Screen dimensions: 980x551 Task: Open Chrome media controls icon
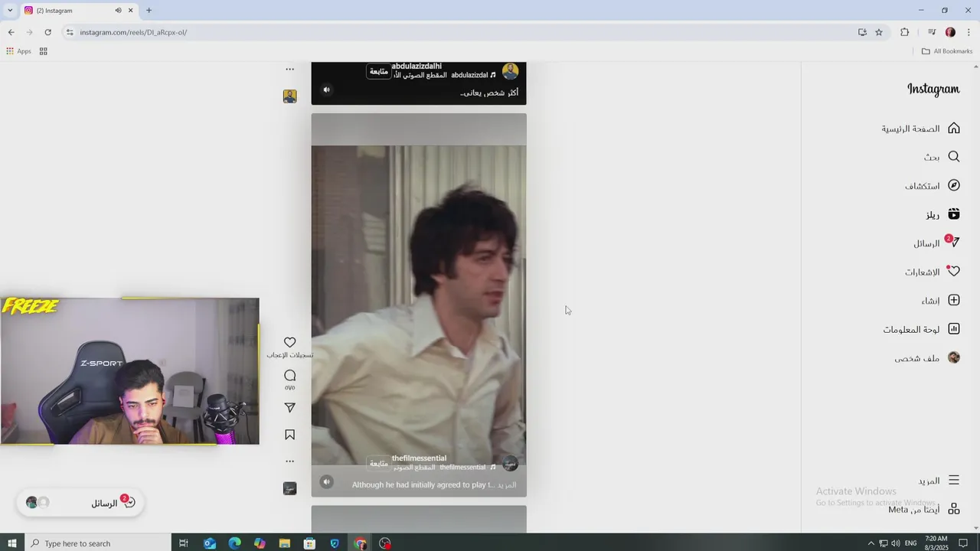932,32
